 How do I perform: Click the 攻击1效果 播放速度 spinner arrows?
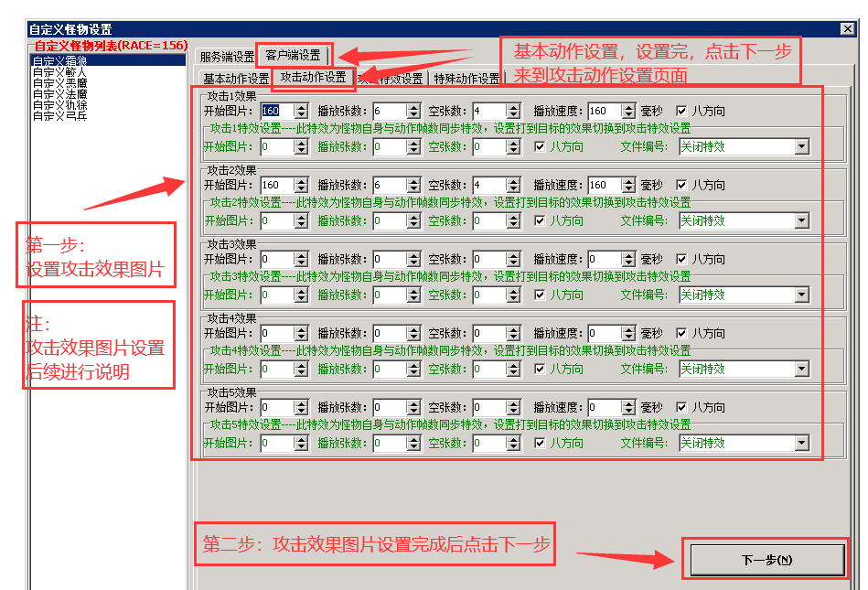628,111
